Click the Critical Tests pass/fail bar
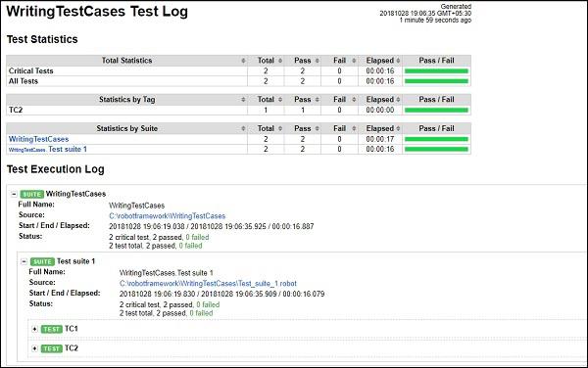The height and width of the screenshot is (368, 588). (x=436, y=71)
